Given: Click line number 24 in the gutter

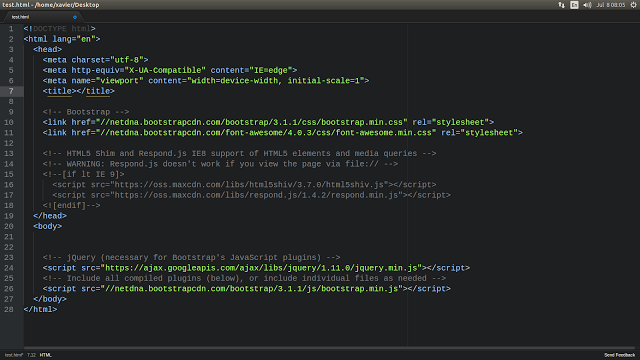Looking at the screenshot, I should pyautogui.click(x=9, y=268).
